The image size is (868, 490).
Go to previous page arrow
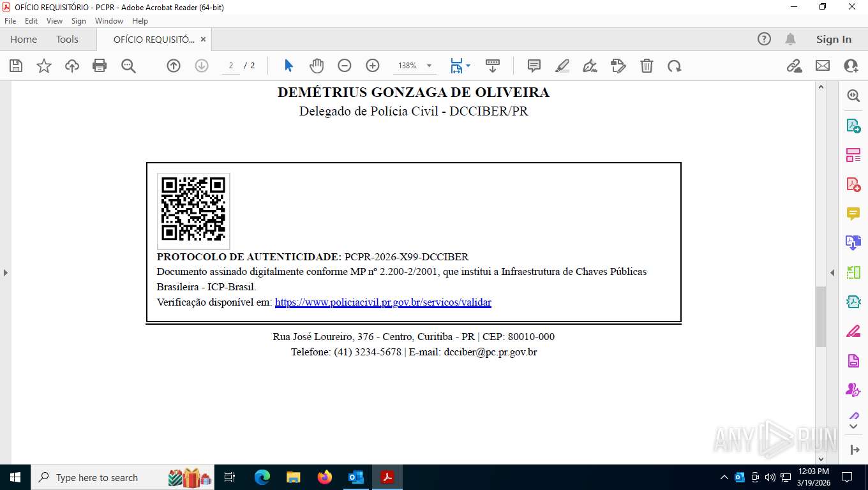pyautogui.click(x=174, y=66)
